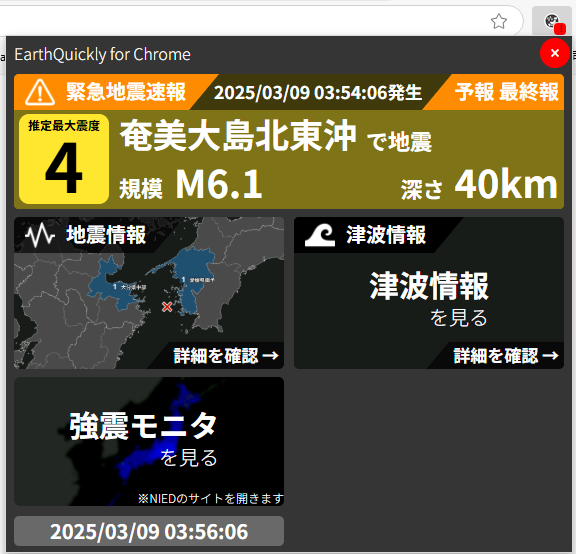
Task: Open the 強震モニタを見る card
Action: (x=149, y=441)
